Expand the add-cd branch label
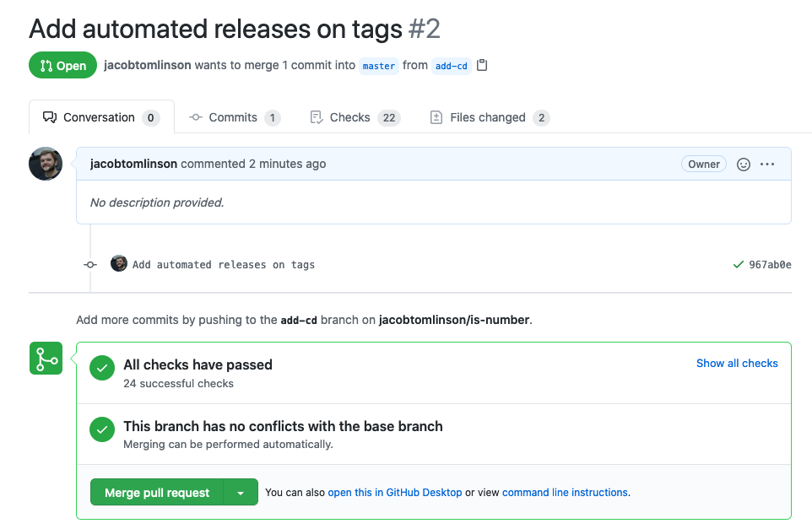 (x=452, y=66)
